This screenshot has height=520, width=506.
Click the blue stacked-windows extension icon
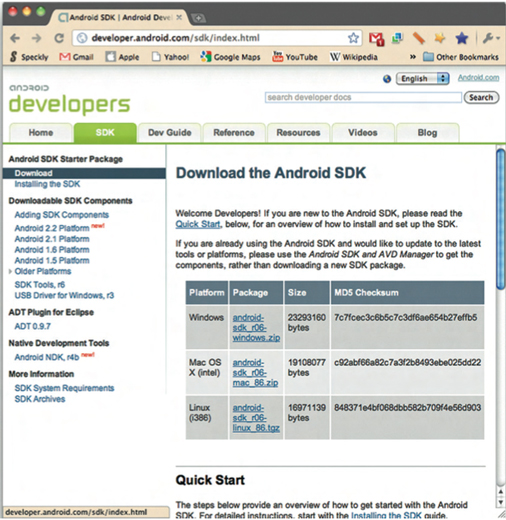pyautogui.click(x=397, y=38)
